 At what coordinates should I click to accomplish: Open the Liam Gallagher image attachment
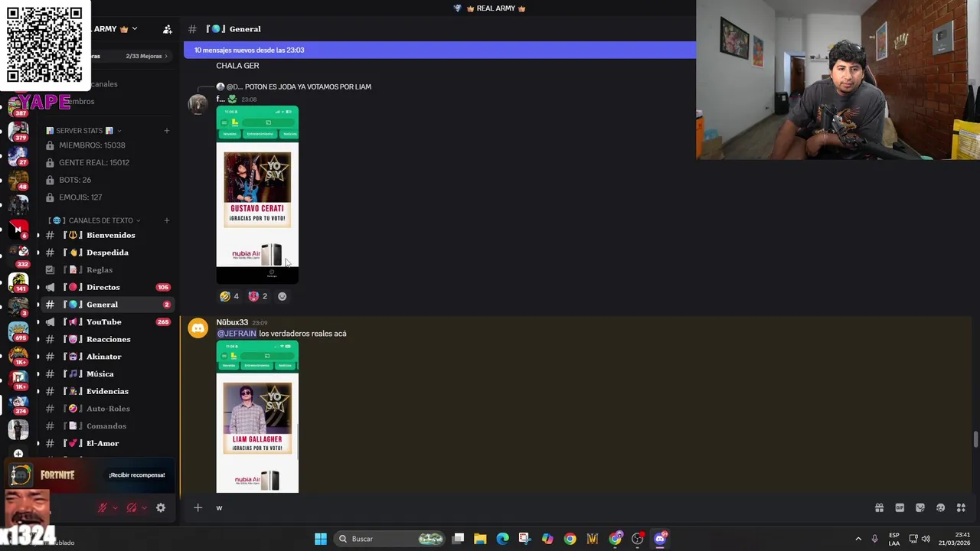pyautogui.click(x=257, y=417)
